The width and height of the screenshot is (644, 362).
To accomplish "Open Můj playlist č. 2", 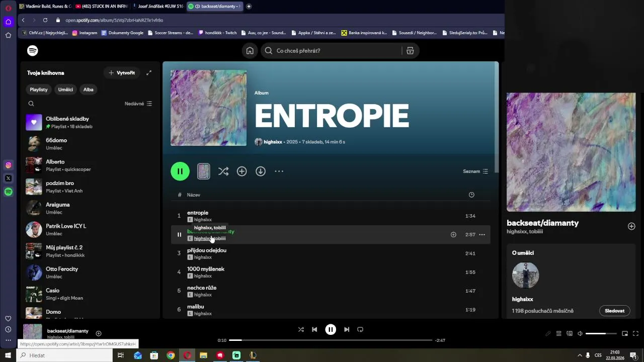I will (x=90, y=251).
